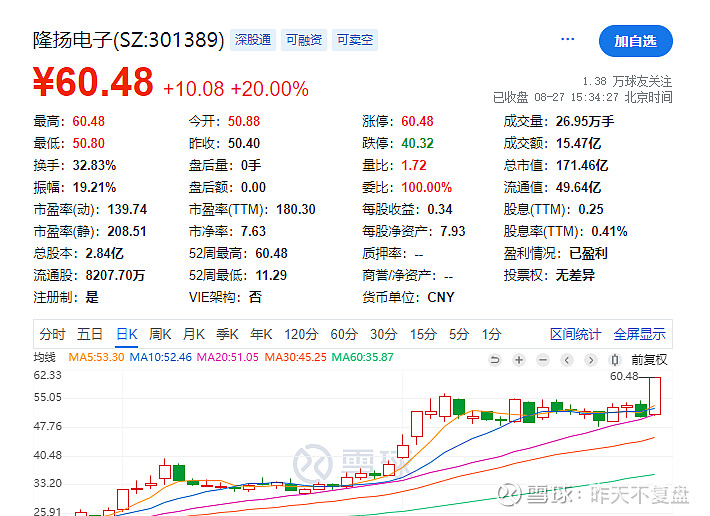Screen dimensions: 710x516
Task: Click 货币单位 value CNY
Action: (441, 297)
